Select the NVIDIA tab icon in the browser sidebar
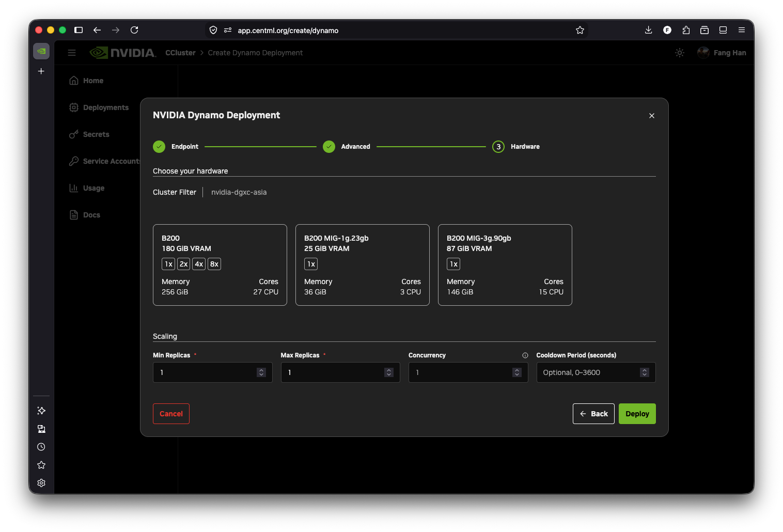Viewport: 783px width, 532px height. point(41,51)
